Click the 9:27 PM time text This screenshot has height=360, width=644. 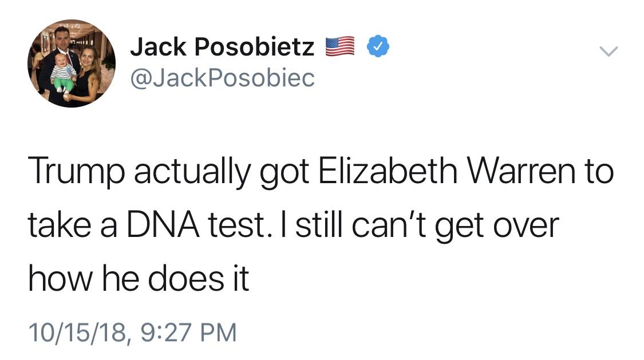(189, 332)
